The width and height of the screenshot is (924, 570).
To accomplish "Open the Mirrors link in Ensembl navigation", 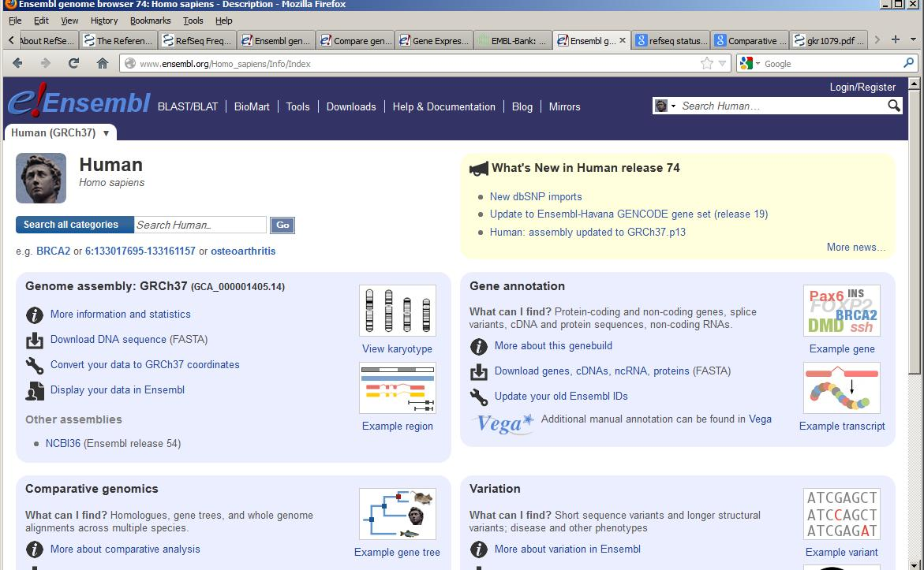I will coord(564,106).
